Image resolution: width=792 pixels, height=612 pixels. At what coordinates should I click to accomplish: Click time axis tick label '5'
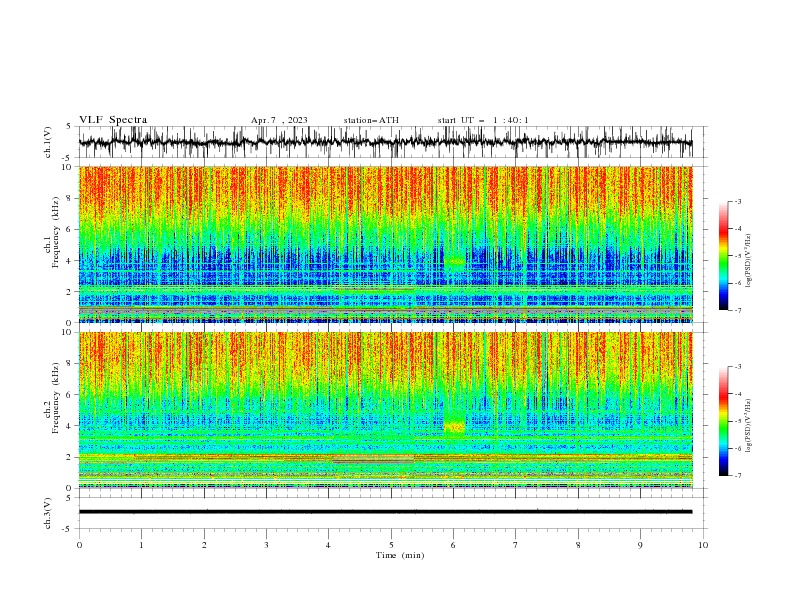[391, 545]
